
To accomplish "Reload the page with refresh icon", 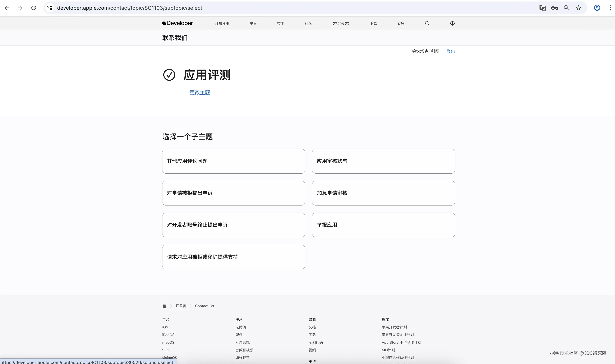I will [x=34, y=8].
